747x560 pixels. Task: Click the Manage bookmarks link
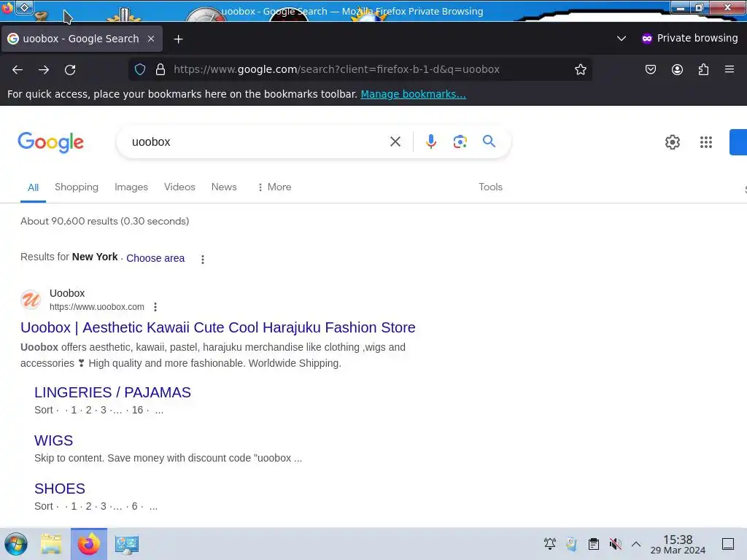(413, 94)
